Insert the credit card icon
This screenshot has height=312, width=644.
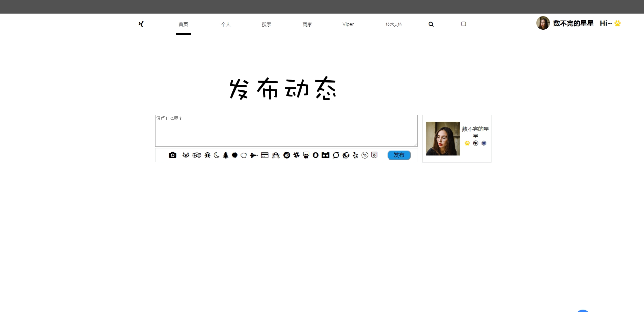click(x=265, y=155)
